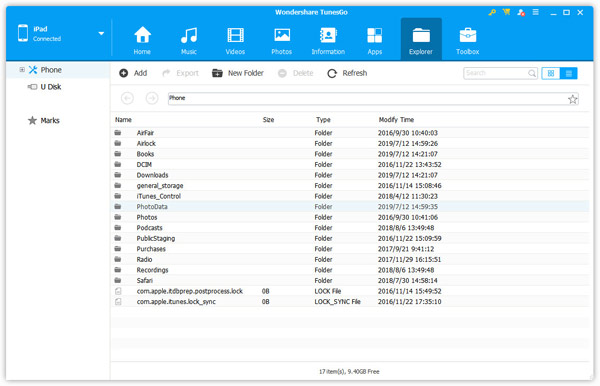Screen dimensions: 600x386
Task: Click the iPad device phone icon
Action: click(23, 33)
